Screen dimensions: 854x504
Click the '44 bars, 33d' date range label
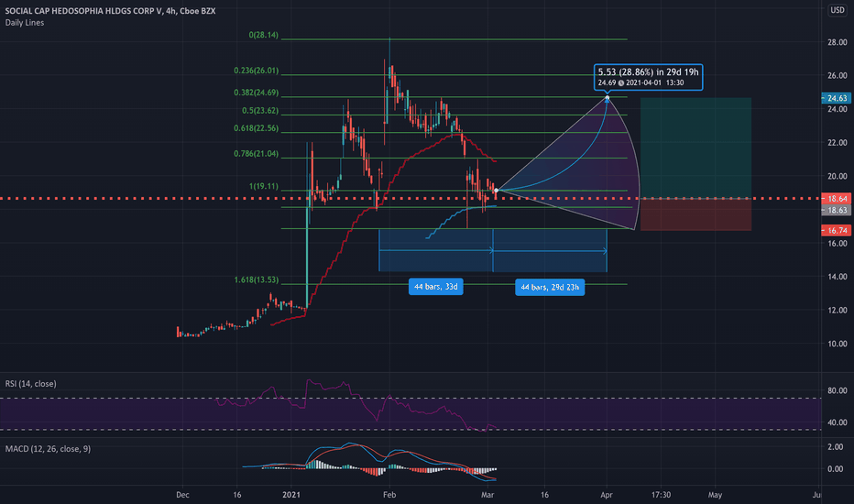(x=436, y=287)
